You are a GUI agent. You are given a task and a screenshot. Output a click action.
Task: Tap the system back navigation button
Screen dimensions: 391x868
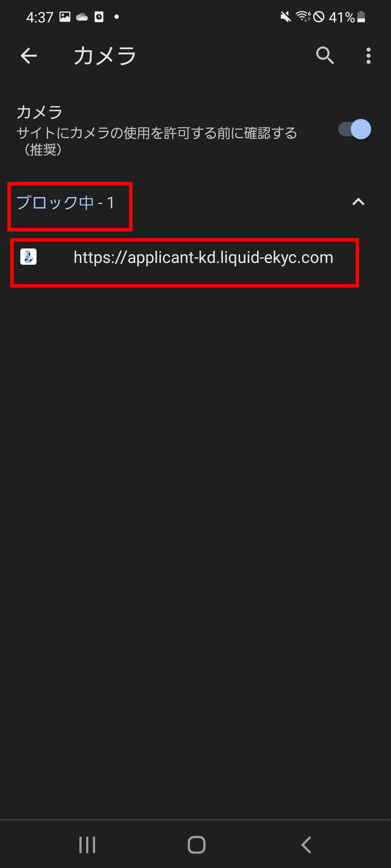[x=306, y=845]
